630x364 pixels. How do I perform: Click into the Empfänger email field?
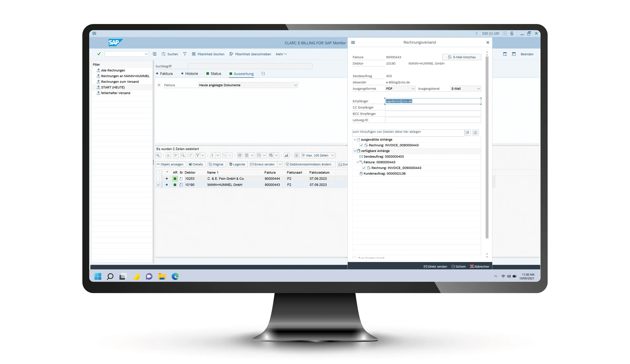pyautogui.click(x=433, y=101)
